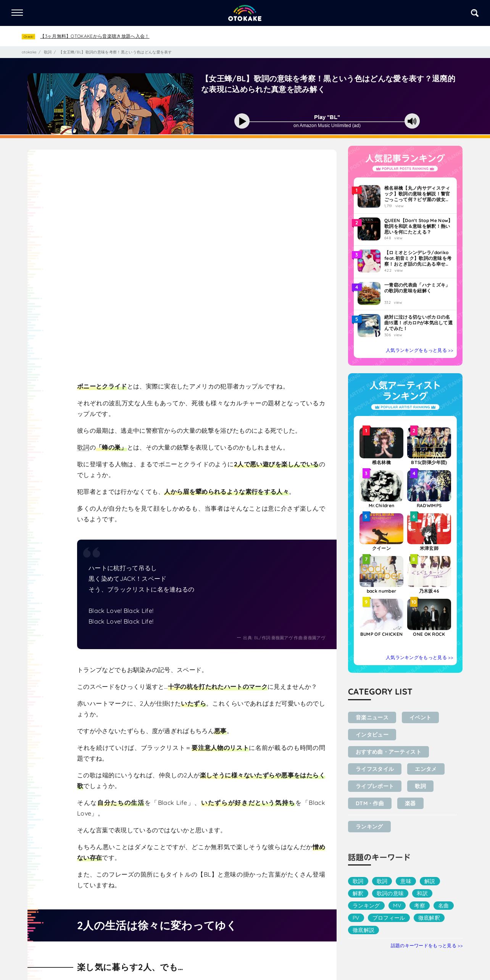This screenshot has width=490, height=980.
Task: Click the PV keyword tag
Action: (356, 918)
